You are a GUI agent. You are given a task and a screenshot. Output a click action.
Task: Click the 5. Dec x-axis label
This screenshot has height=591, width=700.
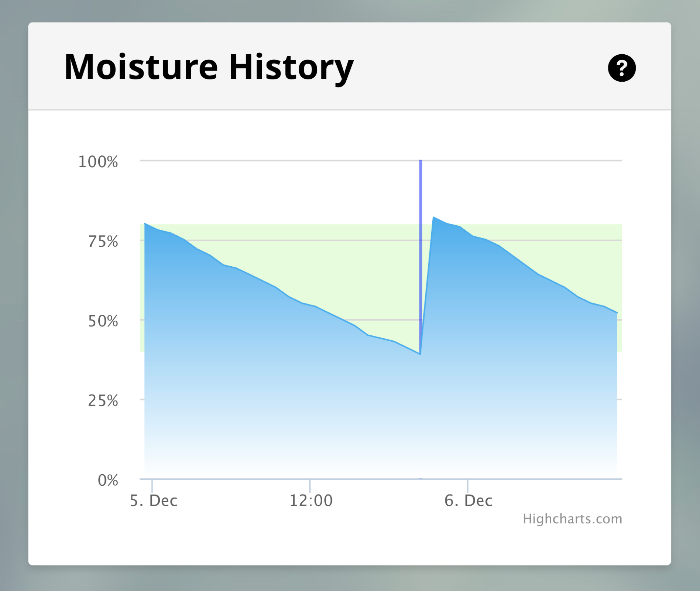tap(154, 501)
